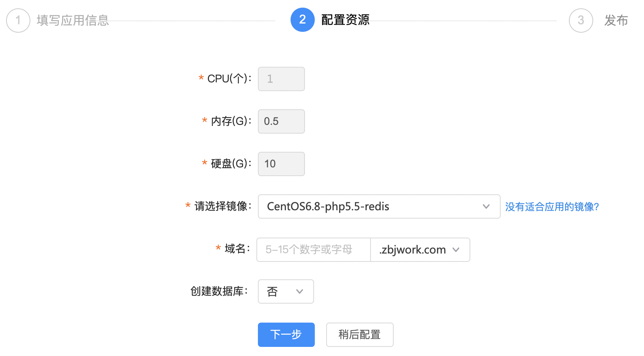Click the blue step 2 circle icon
The image size is (644, 356).
point(303,20)
